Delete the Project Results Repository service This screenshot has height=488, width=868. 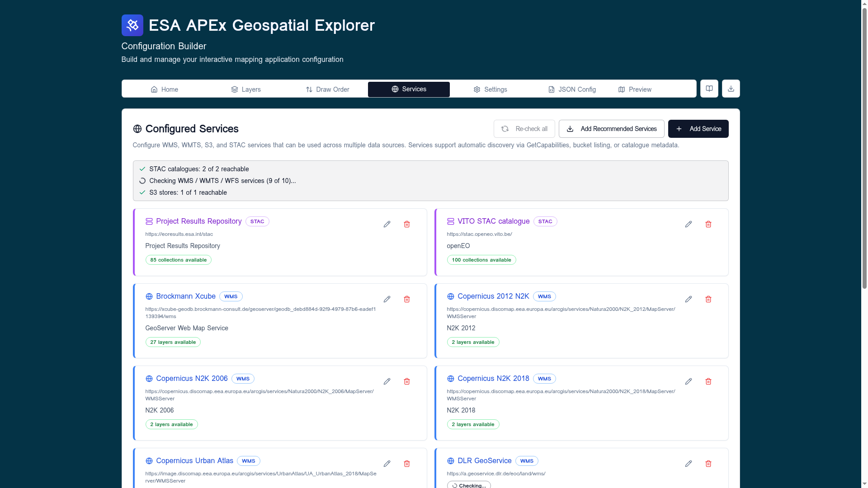click(x=407, y=225)
